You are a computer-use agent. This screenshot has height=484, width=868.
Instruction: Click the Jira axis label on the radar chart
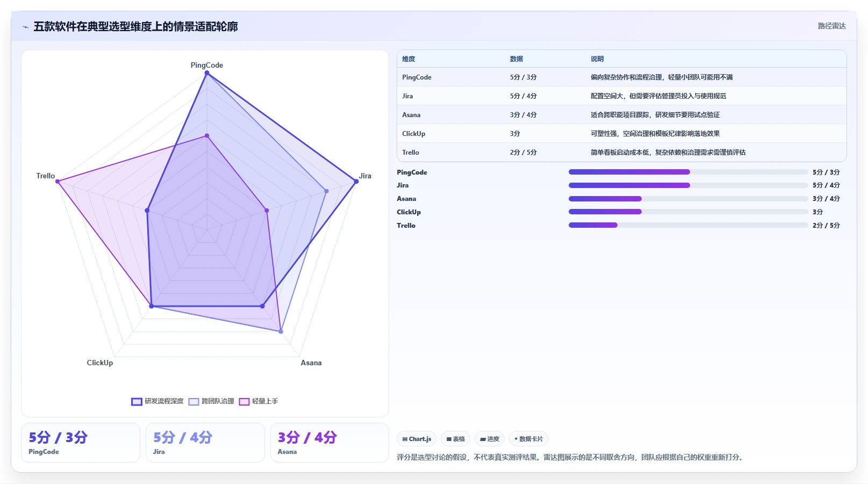tap(365, 176)
